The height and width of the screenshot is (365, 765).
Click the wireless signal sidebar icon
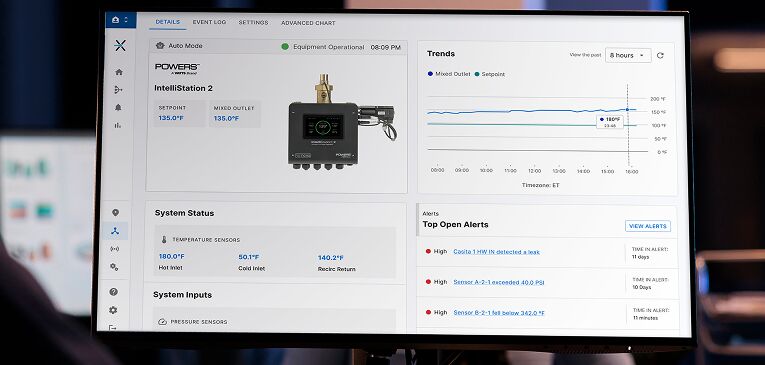point(115,249)
